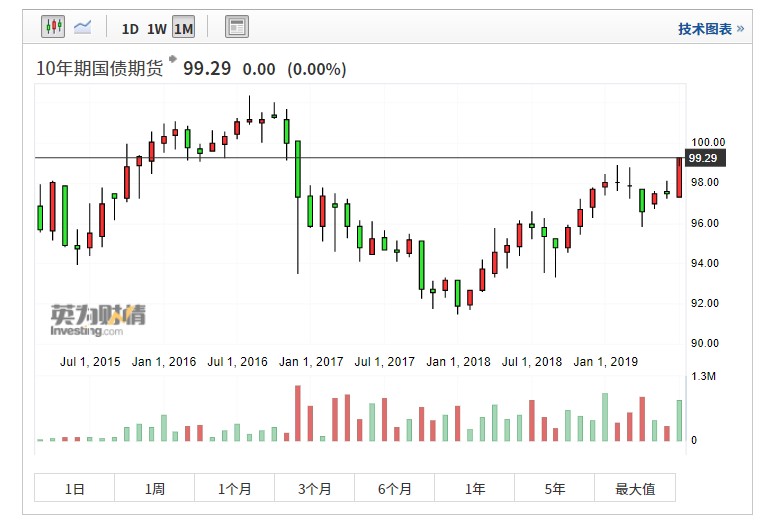
Task: Click the 98.00 price axis label
Action: pyautogui.click(x=705, y=182)
